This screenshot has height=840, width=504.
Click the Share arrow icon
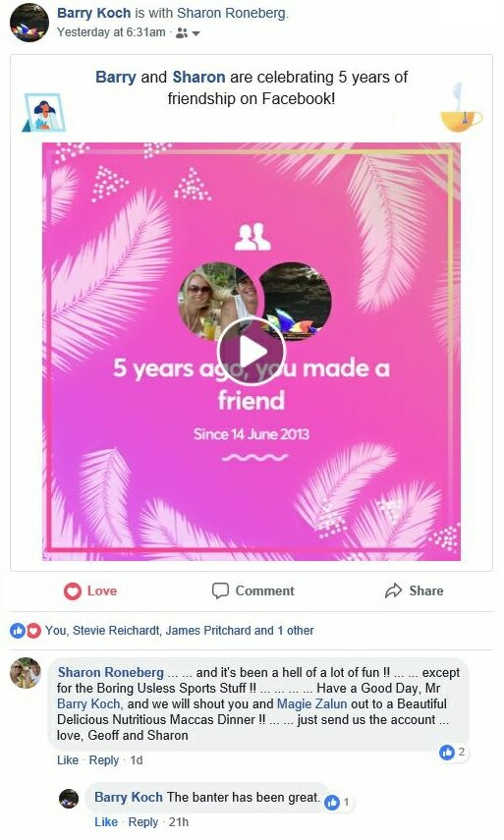tap(393, 590)
